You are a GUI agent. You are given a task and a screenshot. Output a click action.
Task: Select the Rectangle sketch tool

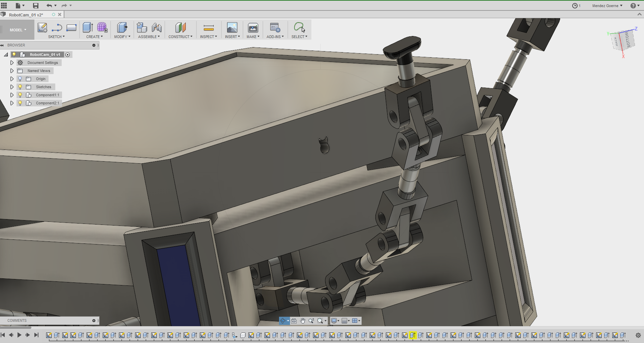tap(71, 27)
